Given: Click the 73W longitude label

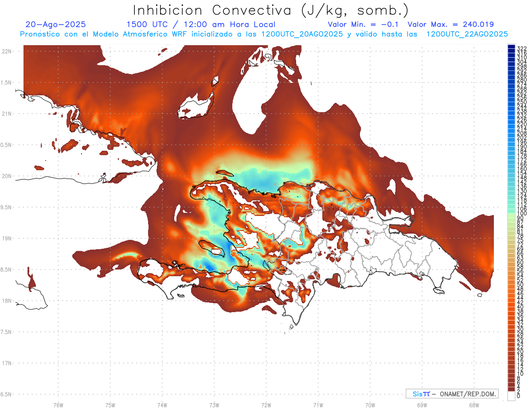Looking at the screenshot, I should (214, 405).
